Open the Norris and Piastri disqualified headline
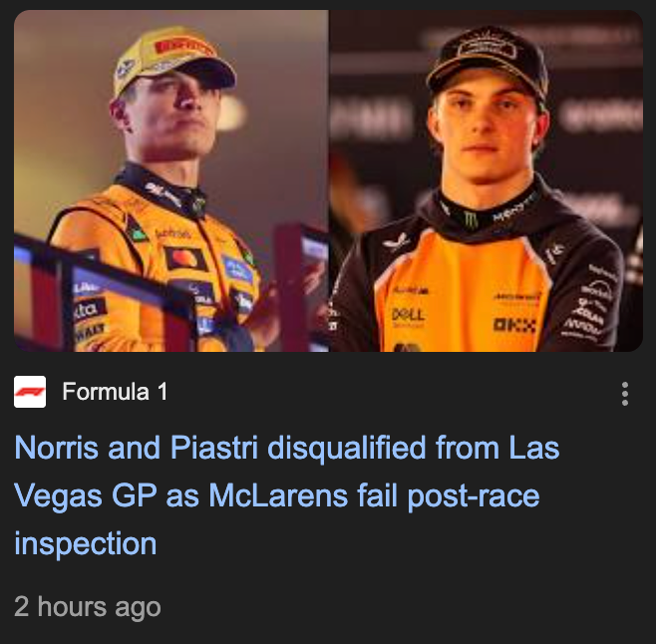 pyautogui.click(x=286, y=495)
